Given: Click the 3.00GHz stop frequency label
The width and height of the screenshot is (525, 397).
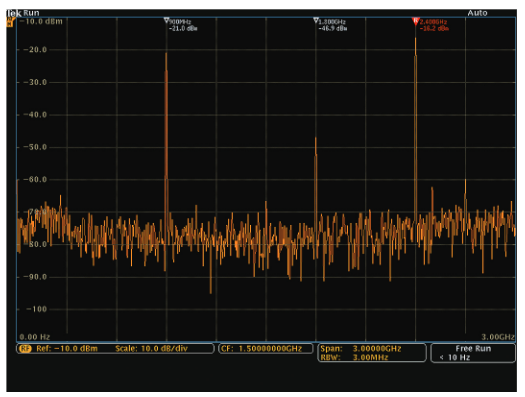Looking at the screenshot, I should [498, 337].
